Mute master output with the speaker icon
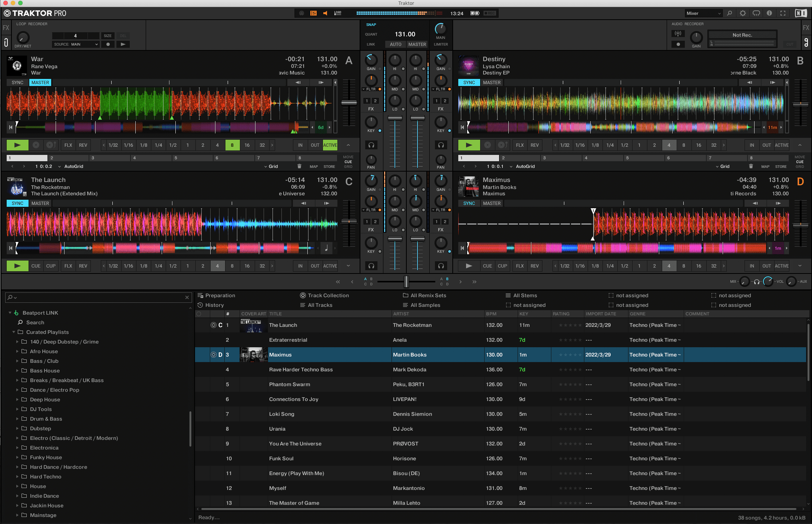 point(325,13)
